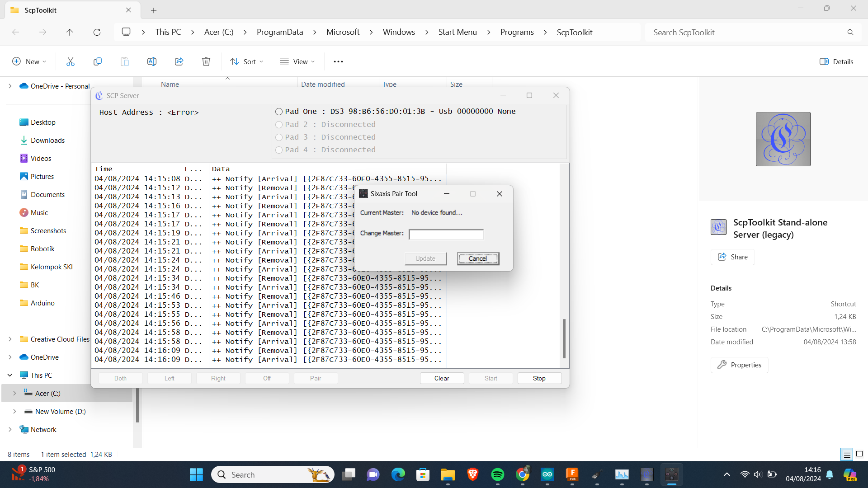Click the Delete trash can icon
This screenshot has height=488, width=868.
[206, 61]
